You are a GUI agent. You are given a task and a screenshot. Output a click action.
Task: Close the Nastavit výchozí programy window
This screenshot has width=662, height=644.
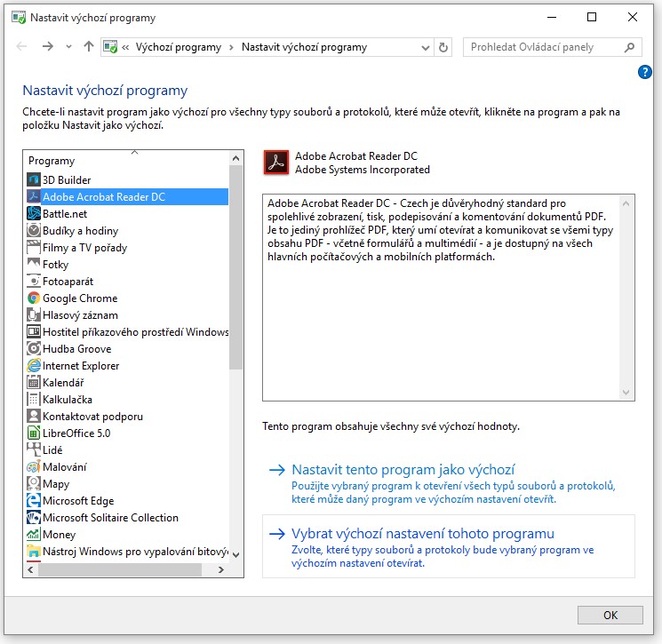click(x=632, y=17)
